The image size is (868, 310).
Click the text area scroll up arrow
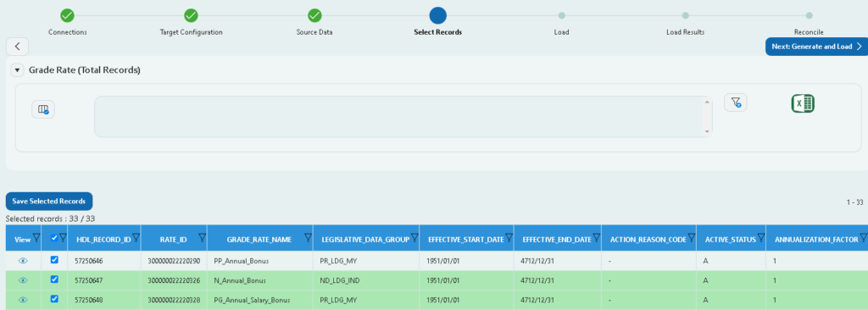click(707, 102)
